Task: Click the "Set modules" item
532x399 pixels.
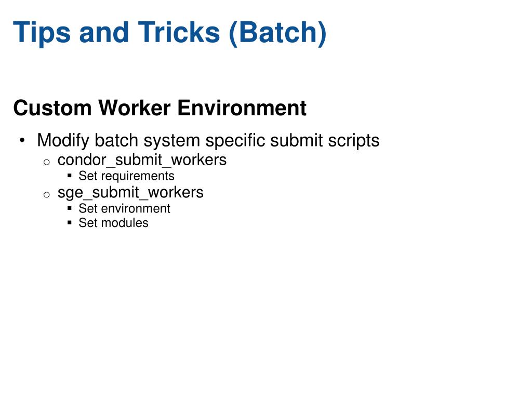Action: (113, 223)
